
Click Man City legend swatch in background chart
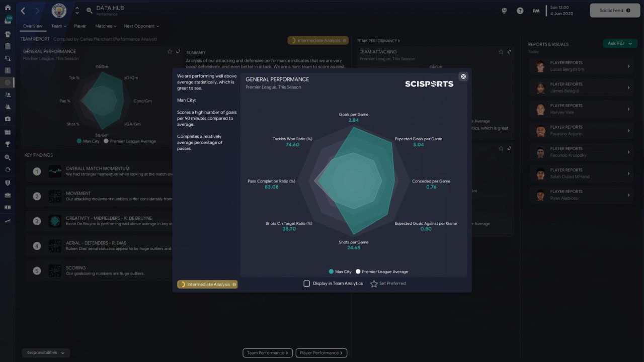coord(79,141)
